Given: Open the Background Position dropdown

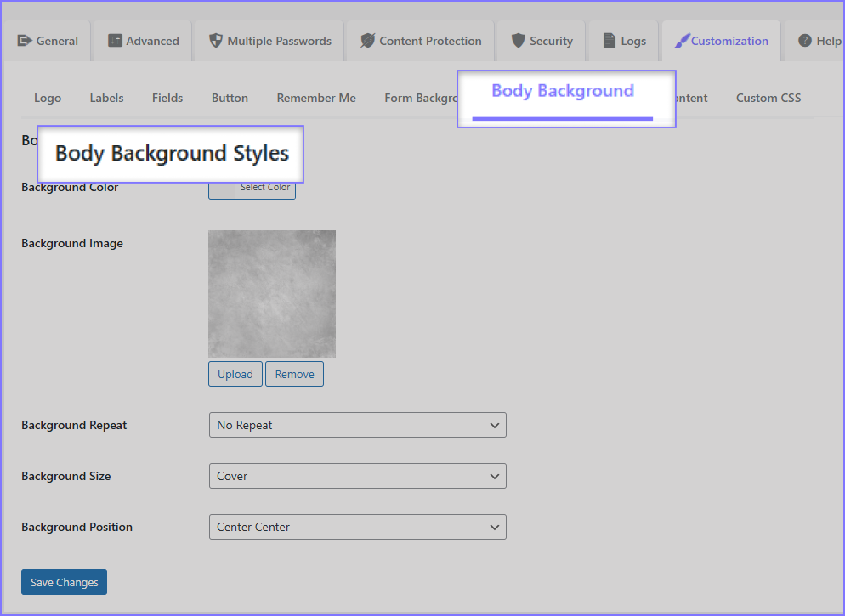Looking at the screenshot, I should [357, 527].
